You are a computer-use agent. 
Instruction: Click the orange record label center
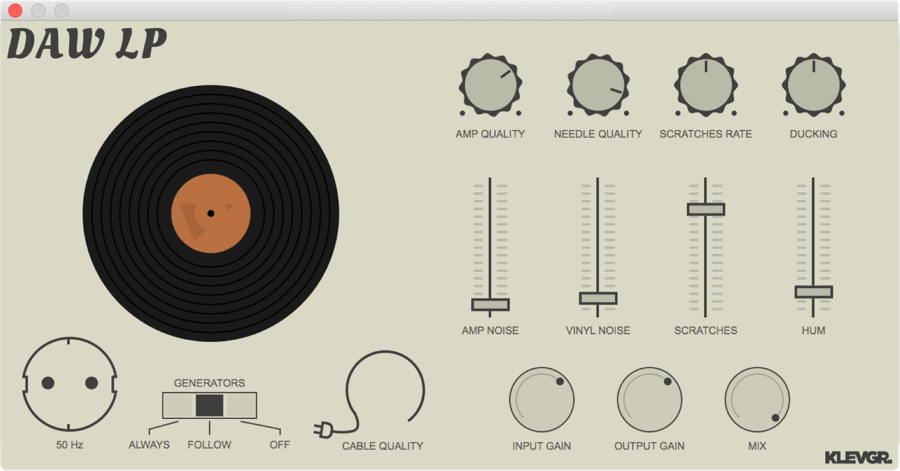211,213
